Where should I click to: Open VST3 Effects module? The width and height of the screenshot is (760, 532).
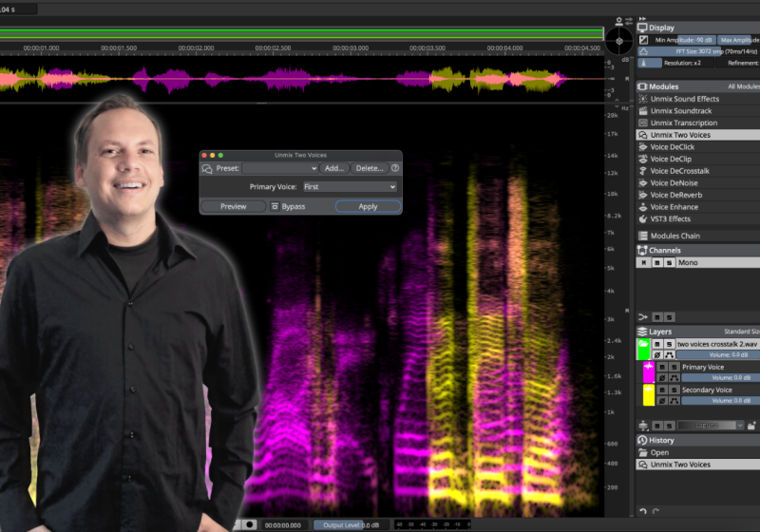pos(698,219)
